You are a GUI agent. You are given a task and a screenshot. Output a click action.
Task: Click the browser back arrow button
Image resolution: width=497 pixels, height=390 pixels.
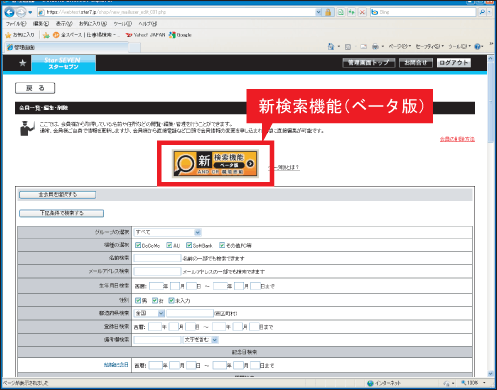(9, 12)
